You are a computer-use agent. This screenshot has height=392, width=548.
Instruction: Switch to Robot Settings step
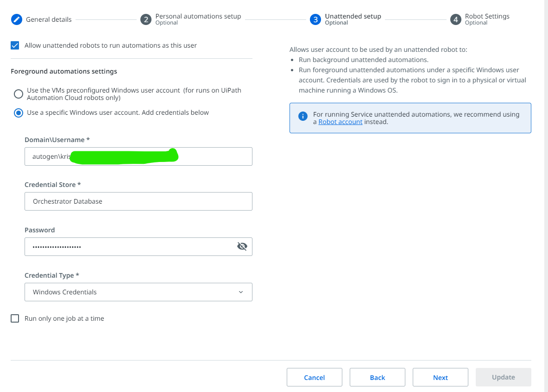pos(487,17)
